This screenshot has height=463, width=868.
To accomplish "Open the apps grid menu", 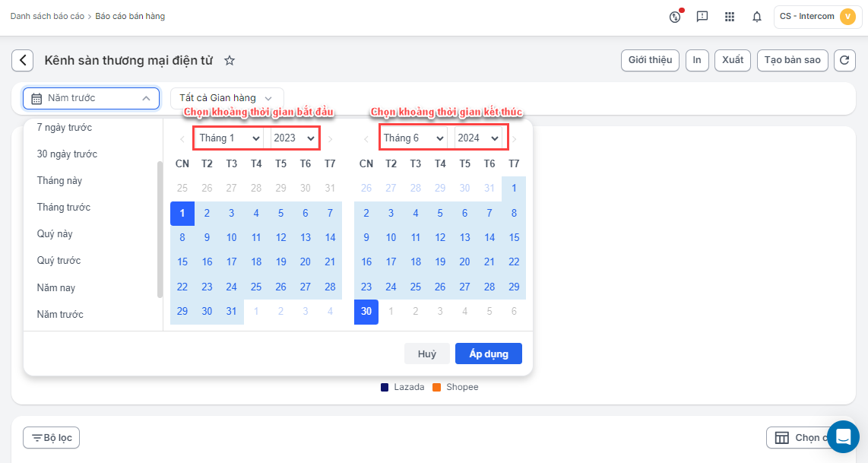I will click(730, 17).
